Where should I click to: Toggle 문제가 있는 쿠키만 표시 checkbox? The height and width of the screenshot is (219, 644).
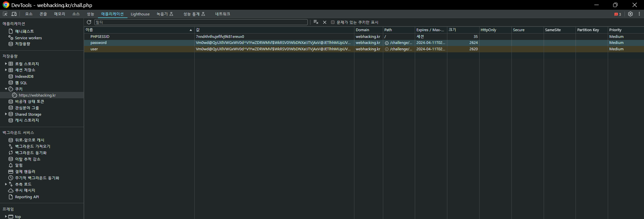pos(333,22)
